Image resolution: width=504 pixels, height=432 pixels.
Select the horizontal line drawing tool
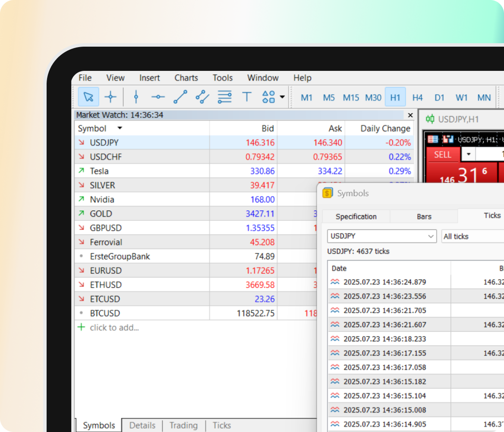tap(158, 97)
